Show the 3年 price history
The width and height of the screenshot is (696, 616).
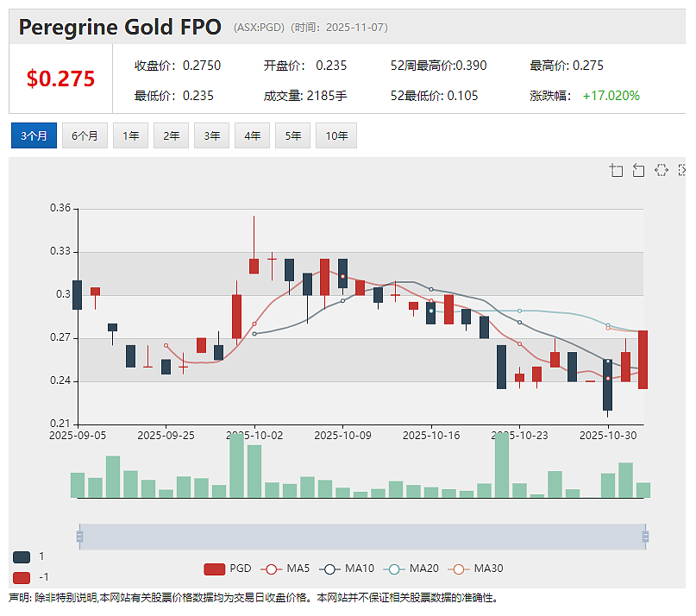(x=211, y=135)
